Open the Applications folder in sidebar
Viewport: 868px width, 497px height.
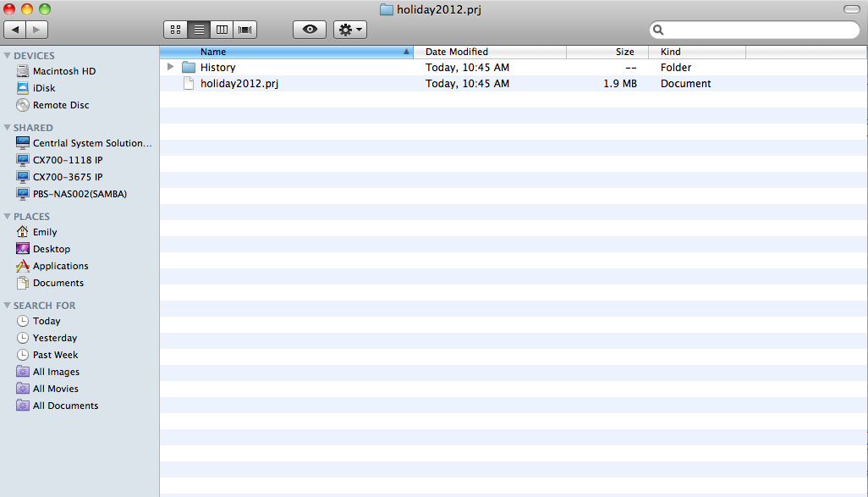click(x=60, y=266)
